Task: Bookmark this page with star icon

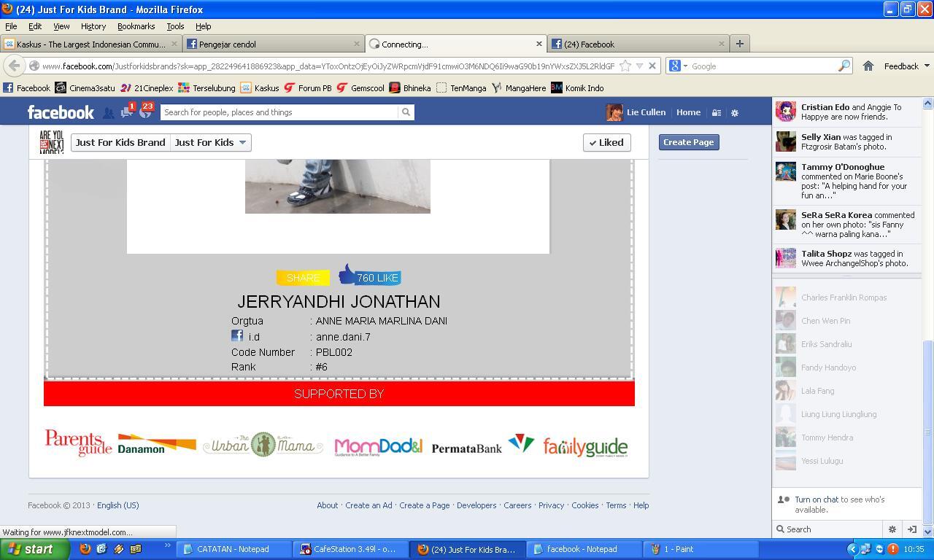Action: click(x=625, y=66)
